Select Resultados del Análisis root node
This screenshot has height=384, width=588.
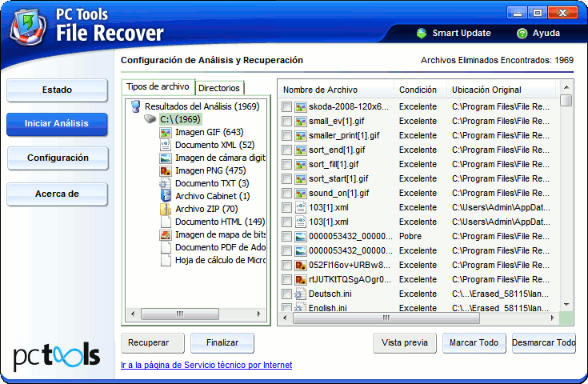(x=201, y=106)
